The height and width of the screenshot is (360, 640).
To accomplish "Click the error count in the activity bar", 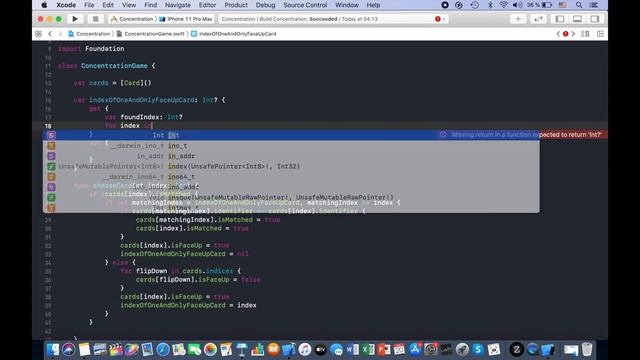I will click(440, 19).
